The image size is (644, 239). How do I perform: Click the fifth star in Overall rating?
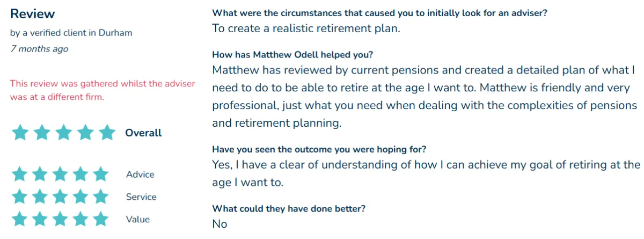[x=107, y=132]
